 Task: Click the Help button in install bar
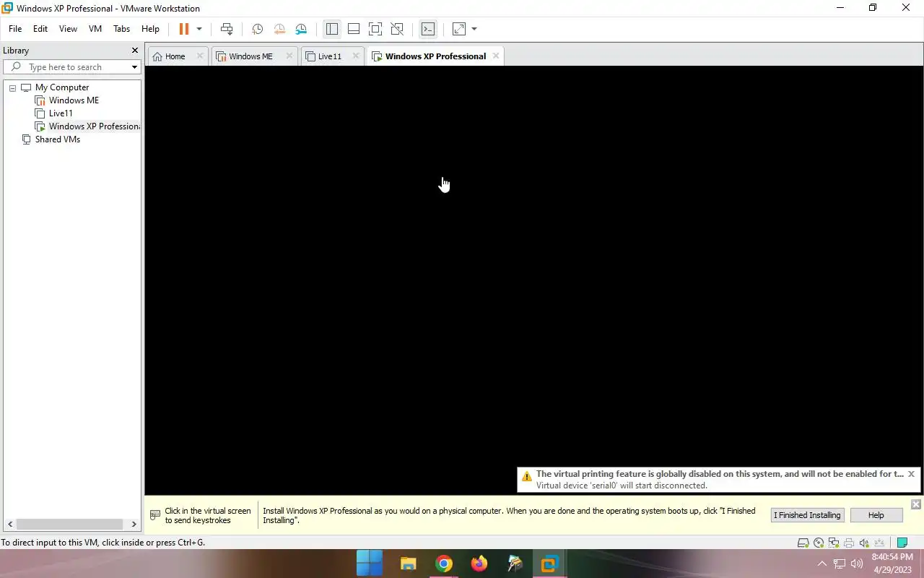pyautogui.click(x=876, y=515)
